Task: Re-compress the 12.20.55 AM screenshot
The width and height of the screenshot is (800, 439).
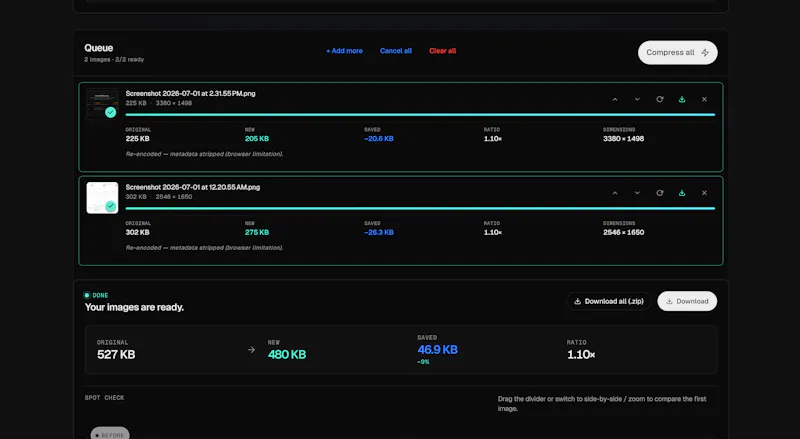Action: [x=660, y=193]
